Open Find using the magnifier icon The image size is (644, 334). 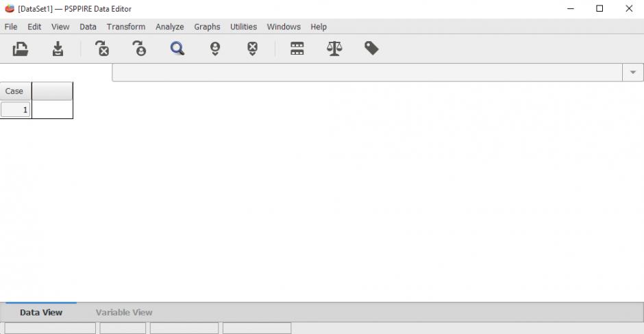point(177,49)
